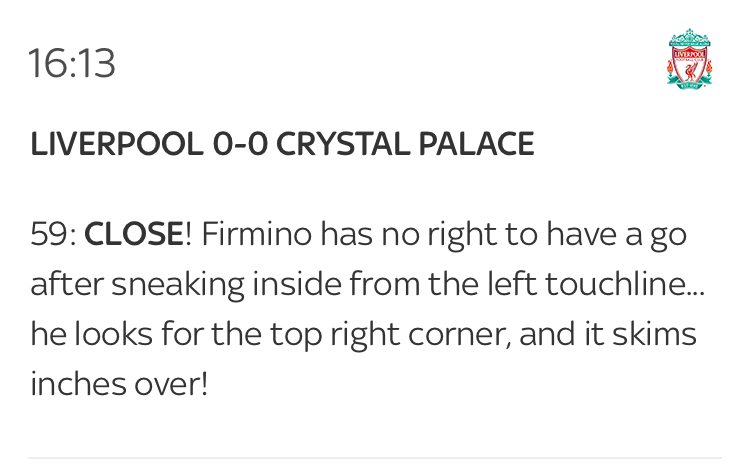Click the phrase 'have a go'
The height and width of the screenshot is (464, 750).
click(x=617, y=235)
